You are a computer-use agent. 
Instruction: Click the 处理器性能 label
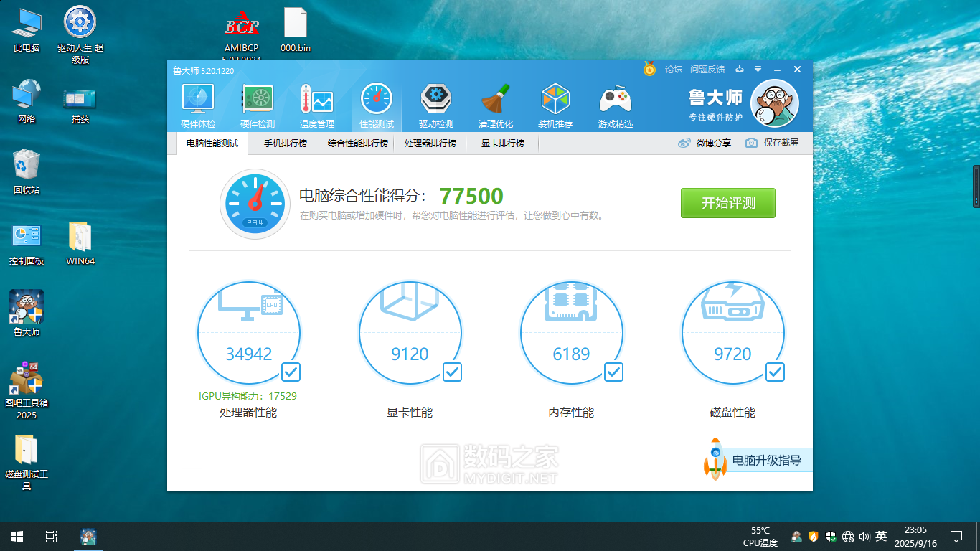pyautogui.click(x=248, y=413)
